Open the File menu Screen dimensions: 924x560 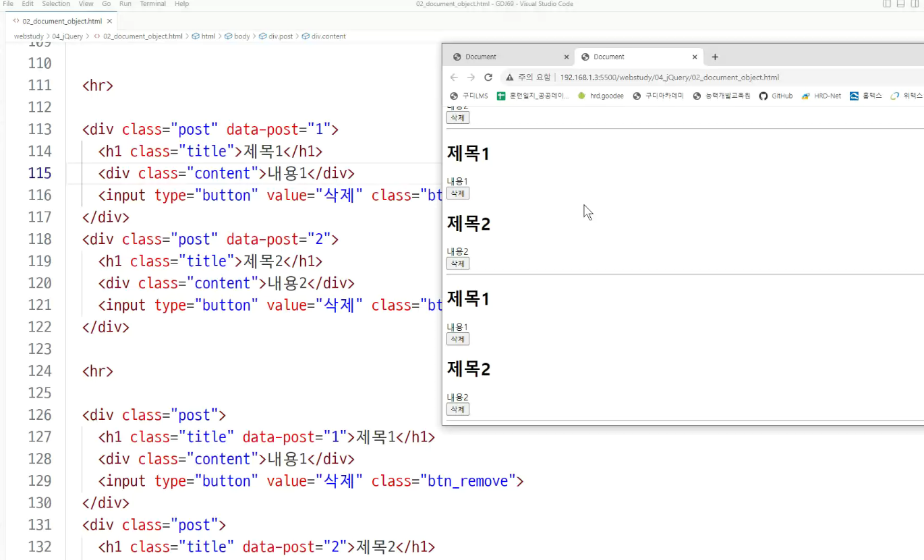coord(8,4)
